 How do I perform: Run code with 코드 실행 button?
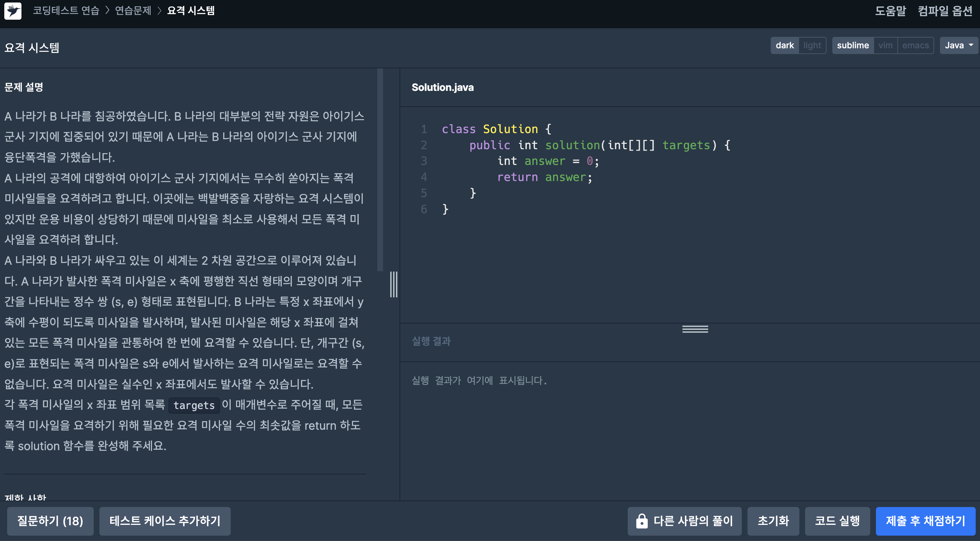[x=837, y=521]
